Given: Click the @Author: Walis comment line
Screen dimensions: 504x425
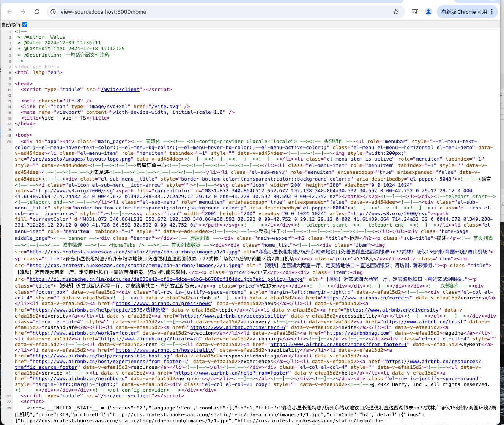Looking at the screenshot, I should [x=41, y=37].
